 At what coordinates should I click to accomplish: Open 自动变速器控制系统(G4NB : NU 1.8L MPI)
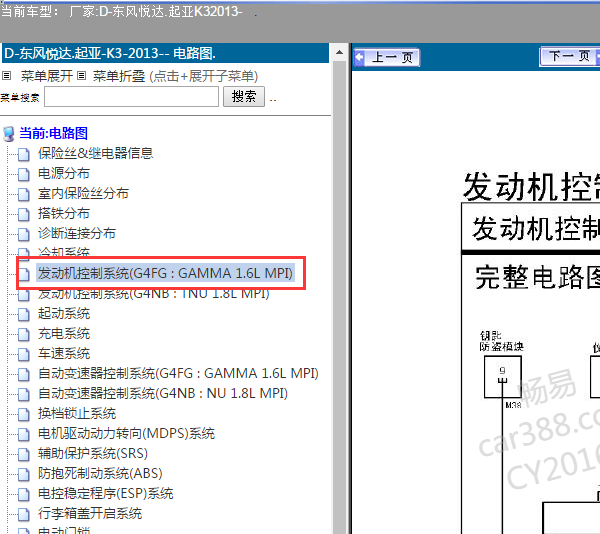coord(163,393)
